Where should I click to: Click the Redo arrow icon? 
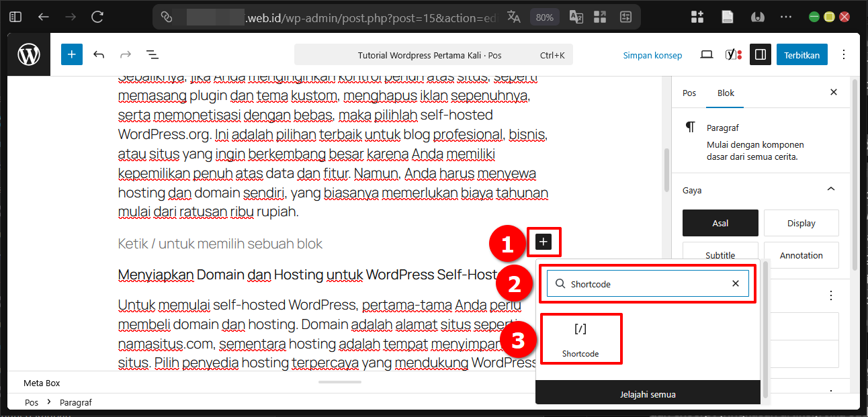coord(125,54)
